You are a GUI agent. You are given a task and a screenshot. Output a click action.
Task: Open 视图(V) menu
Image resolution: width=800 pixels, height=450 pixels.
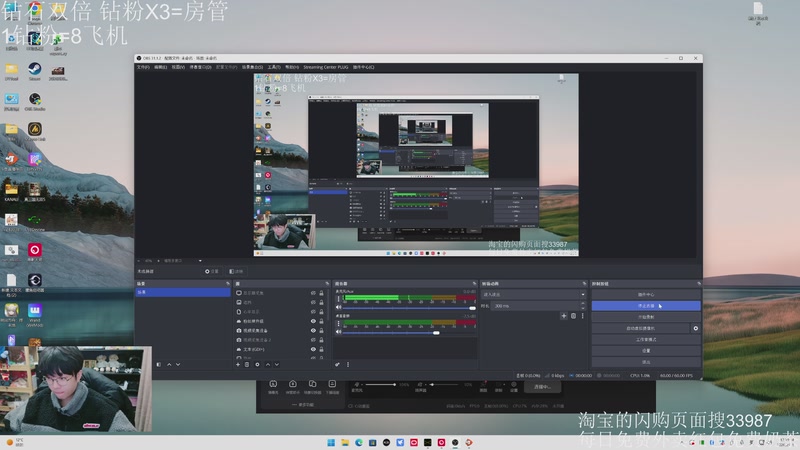tap(178, 67)
